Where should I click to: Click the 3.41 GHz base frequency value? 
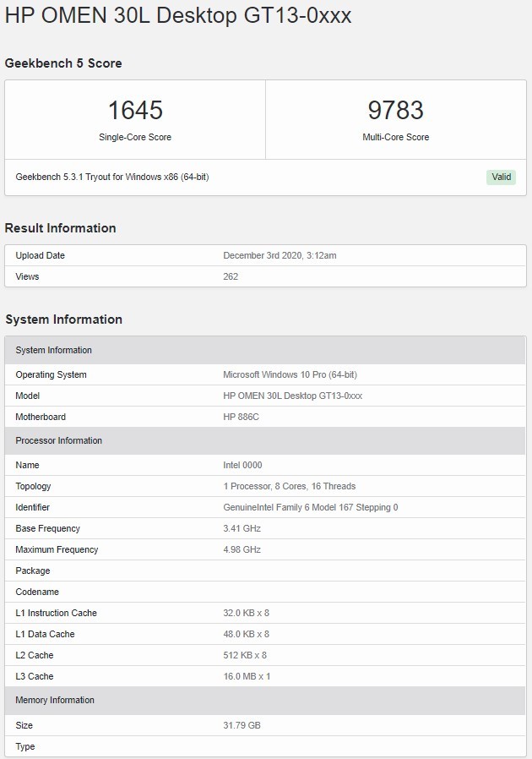pos(242,528)
